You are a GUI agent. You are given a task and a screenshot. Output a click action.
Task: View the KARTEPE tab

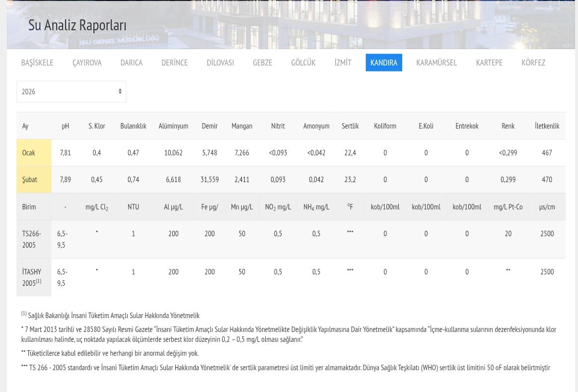tap(489, 63)
